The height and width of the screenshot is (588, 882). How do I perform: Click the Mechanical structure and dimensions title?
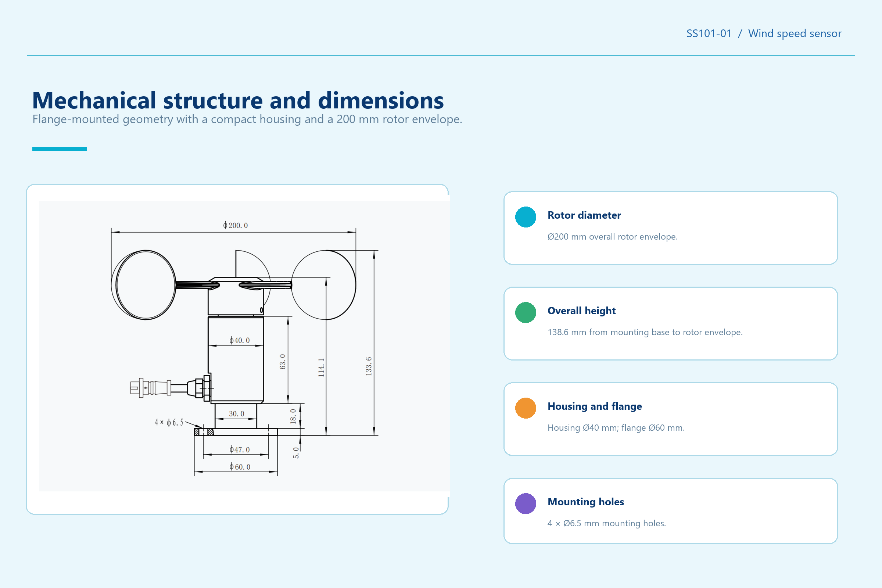[x=238, y=100]
